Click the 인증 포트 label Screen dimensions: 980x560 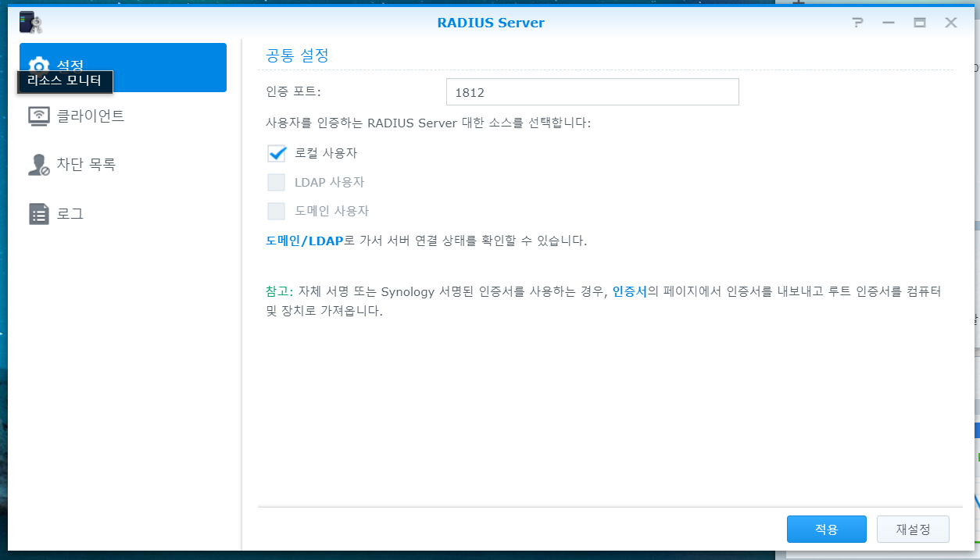[x=293, y=92]
